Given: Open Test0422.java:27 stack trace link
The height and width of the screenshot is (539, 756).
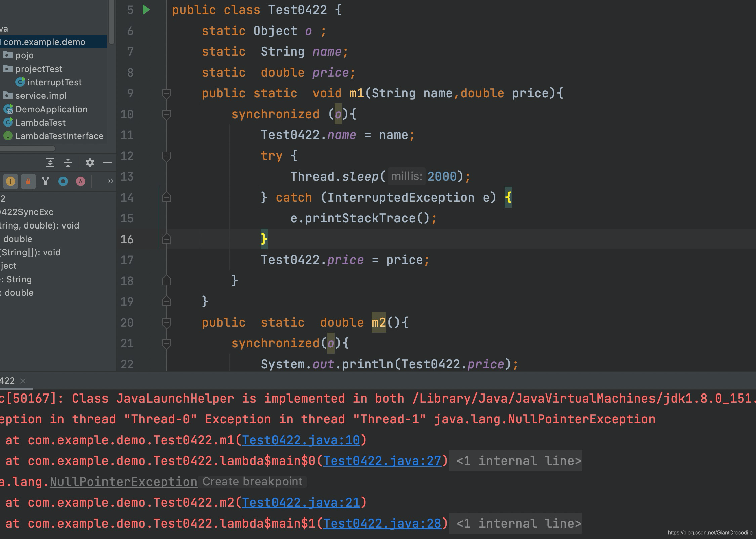Looking at the screenshot, I should click(x=382, y=461).
